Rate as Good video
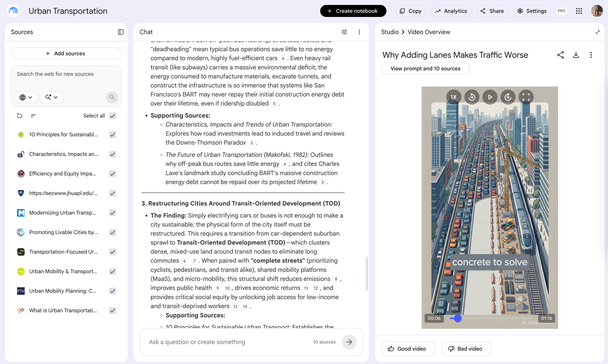The image size is (608, 364). [408, 349]
